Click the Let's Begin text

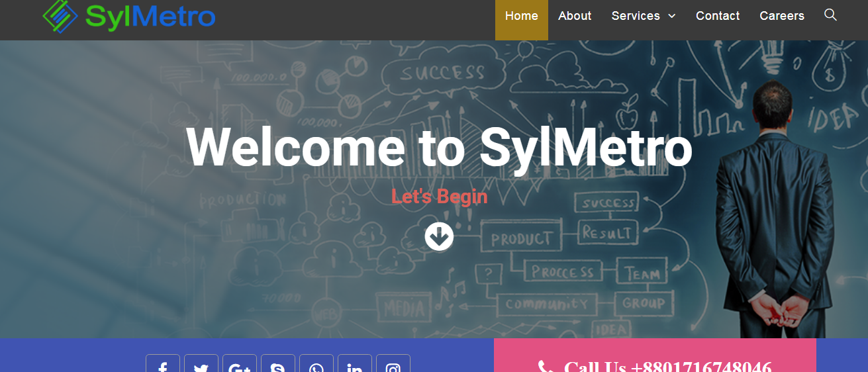[x=439, y=197]
